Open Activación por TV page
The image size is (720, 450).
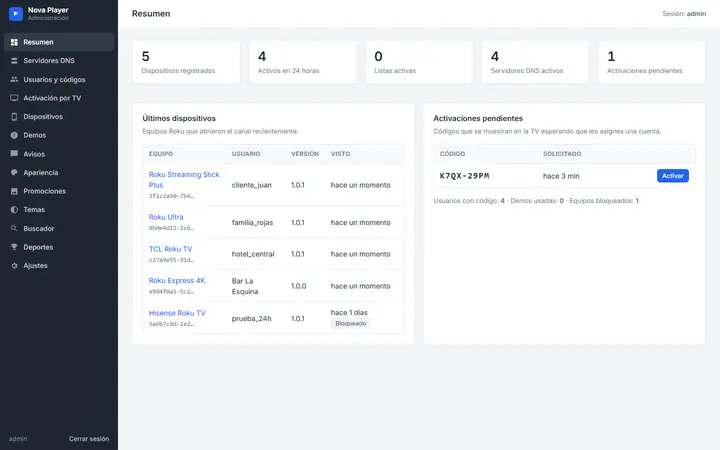59,98
